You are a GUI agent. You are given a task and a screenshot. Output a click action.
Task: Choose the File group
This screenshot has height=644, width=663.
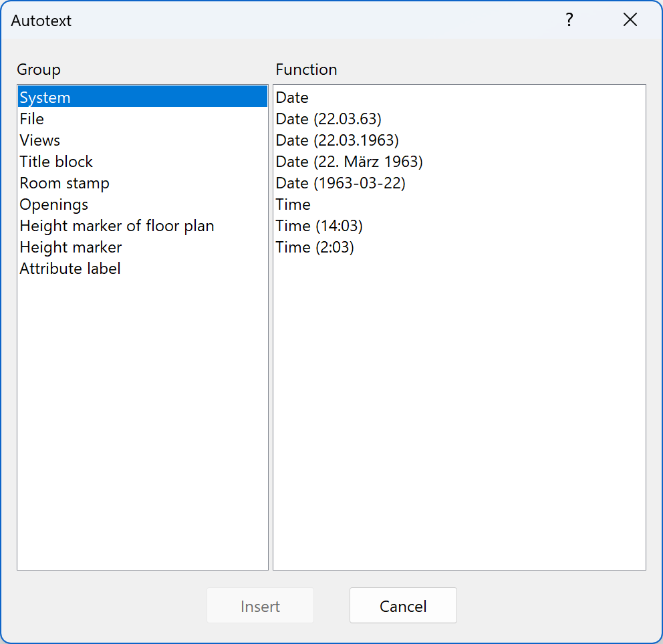pyautogui.click(x=32, y=119)
